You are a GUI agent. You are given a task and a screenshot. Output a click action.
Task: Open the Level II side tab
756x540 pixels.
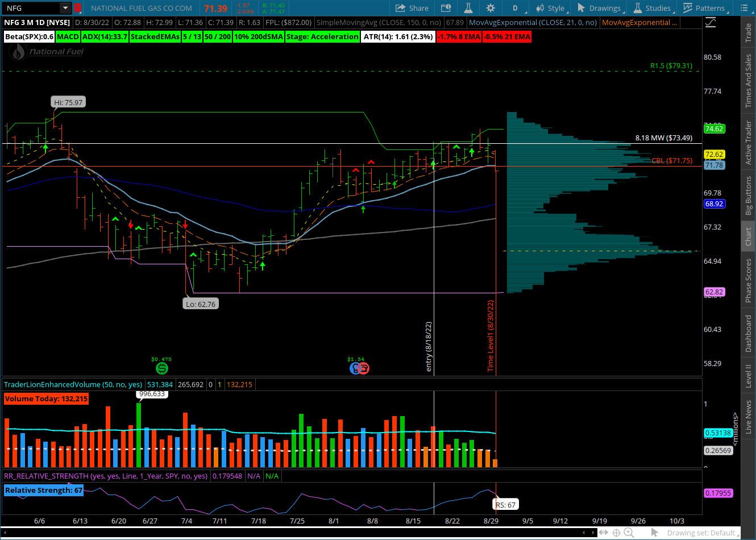click(x=749, y=376)
